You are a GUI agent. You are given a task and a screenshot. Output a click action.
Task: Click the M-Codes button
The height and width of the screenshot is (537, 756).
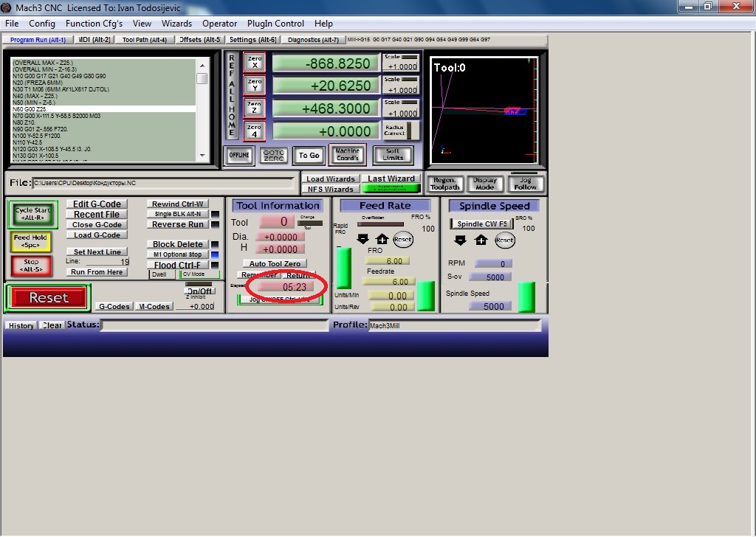pos(154,306)
